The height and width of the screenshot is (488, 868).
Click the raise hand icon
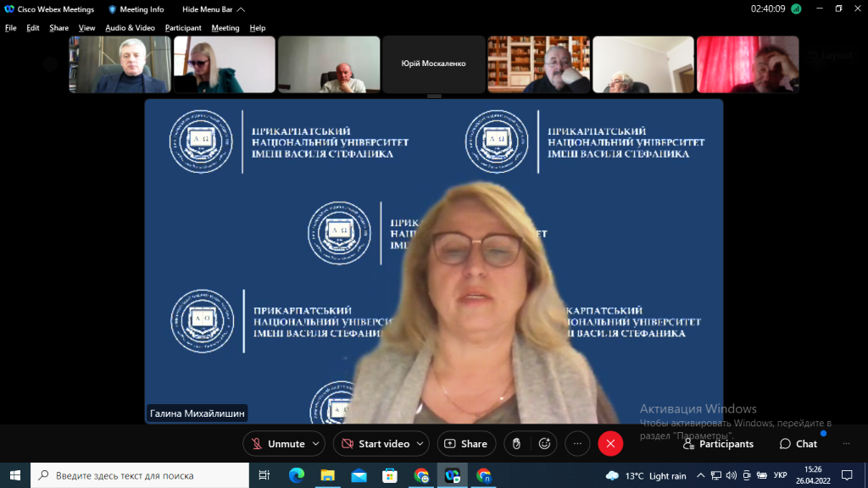516,443
